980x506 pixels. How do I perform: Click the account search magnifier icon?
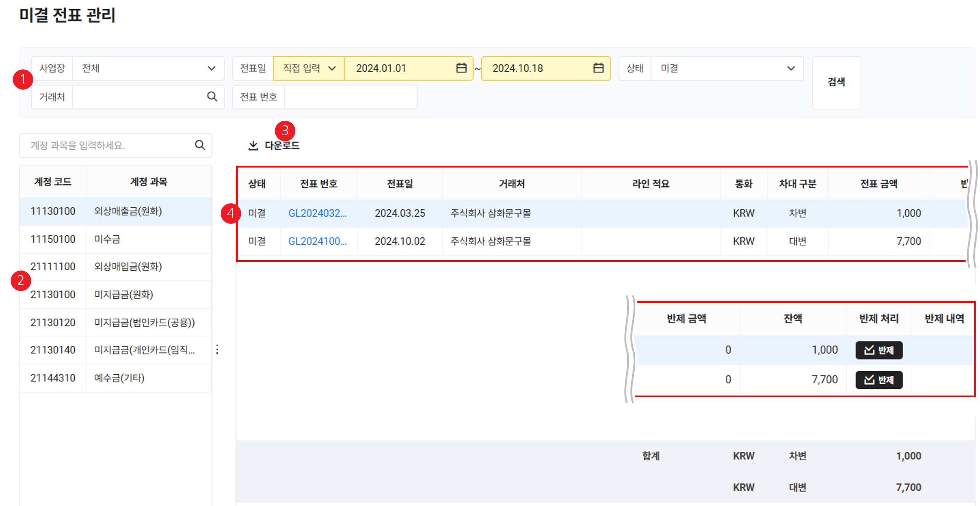point(200,145)
